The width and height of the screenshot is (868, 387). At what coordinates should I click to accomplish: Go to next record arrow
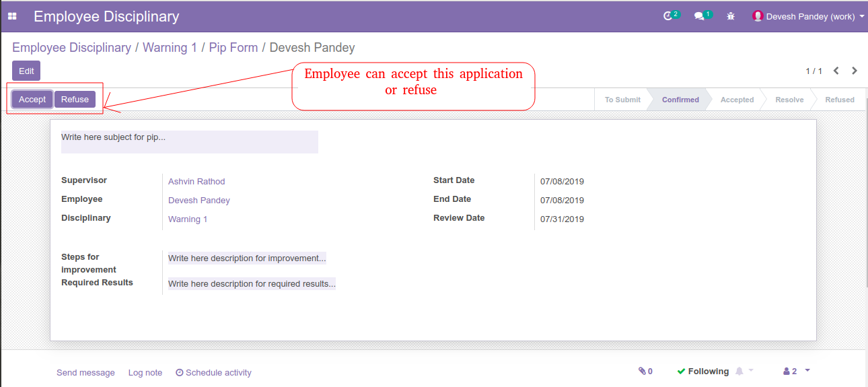[855, 71]
